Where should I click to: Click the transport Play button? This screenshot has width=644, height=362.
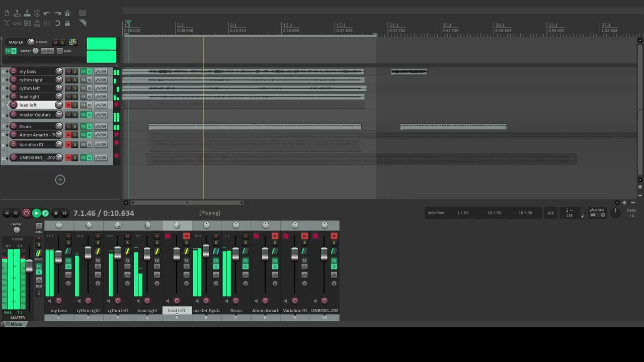click(36, 213)
